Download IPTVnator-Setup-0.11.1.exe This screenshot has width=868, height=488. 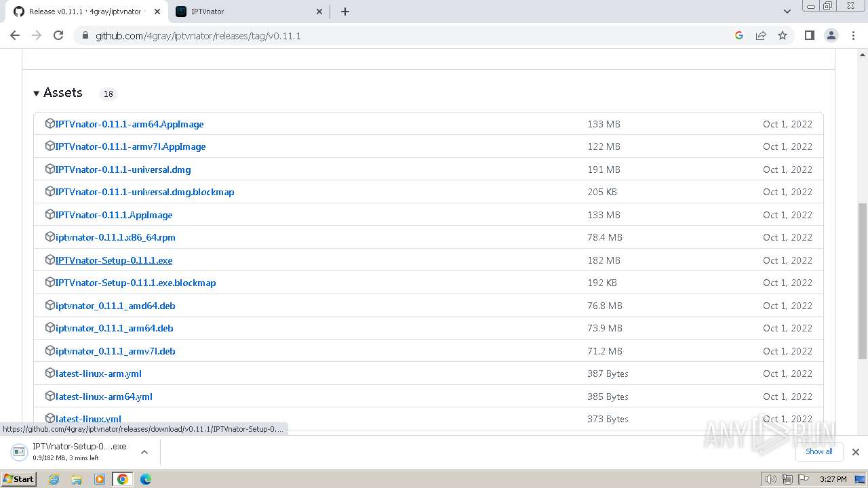coord(114,260)
